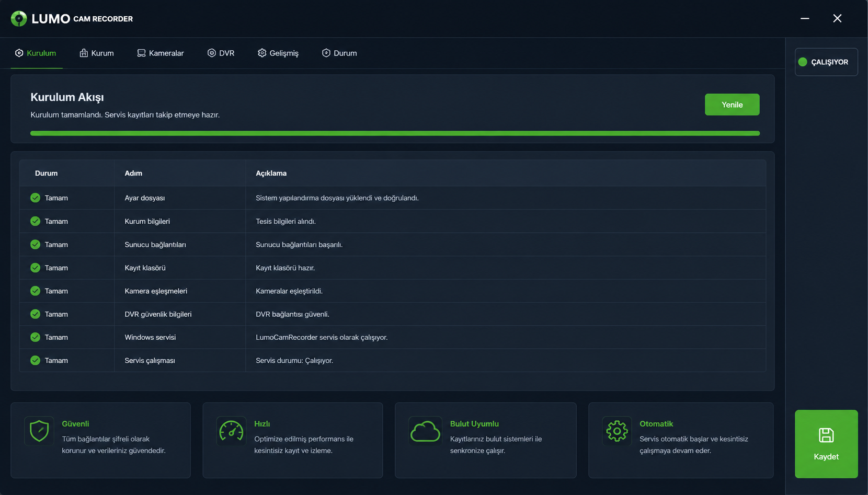The height and width of the screenshot is (495, 868).
Task: Click the checkmark icon for Sunucu bağlantıları
Action: point(35,244)
